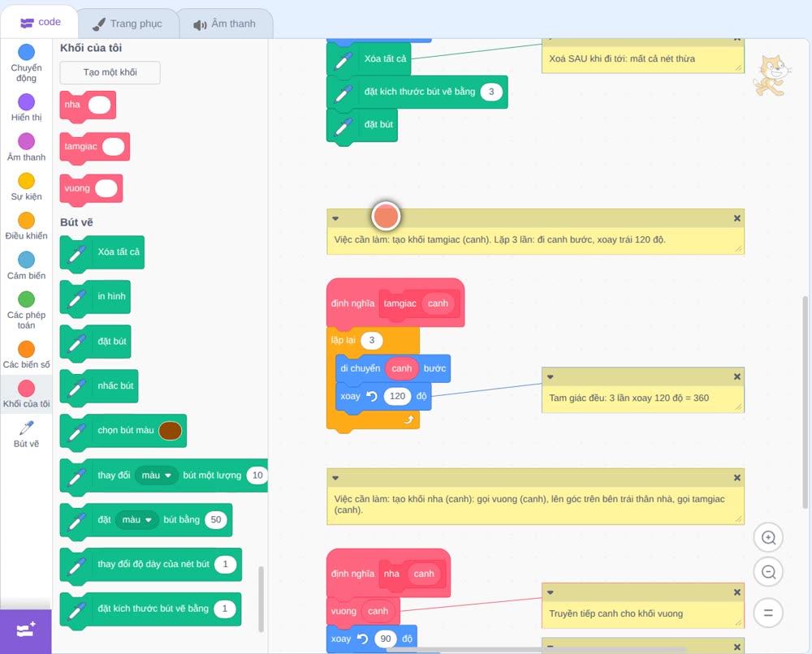Open the Bút vẽ pen category

click(x=27, y=434)
